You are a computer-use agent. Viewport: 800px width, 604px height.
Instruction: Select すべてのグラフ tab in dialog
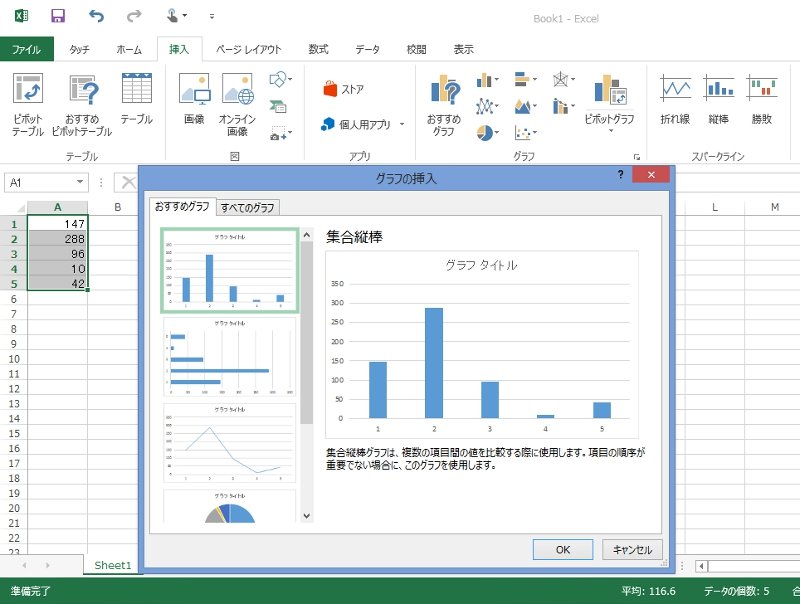[247, 208]
